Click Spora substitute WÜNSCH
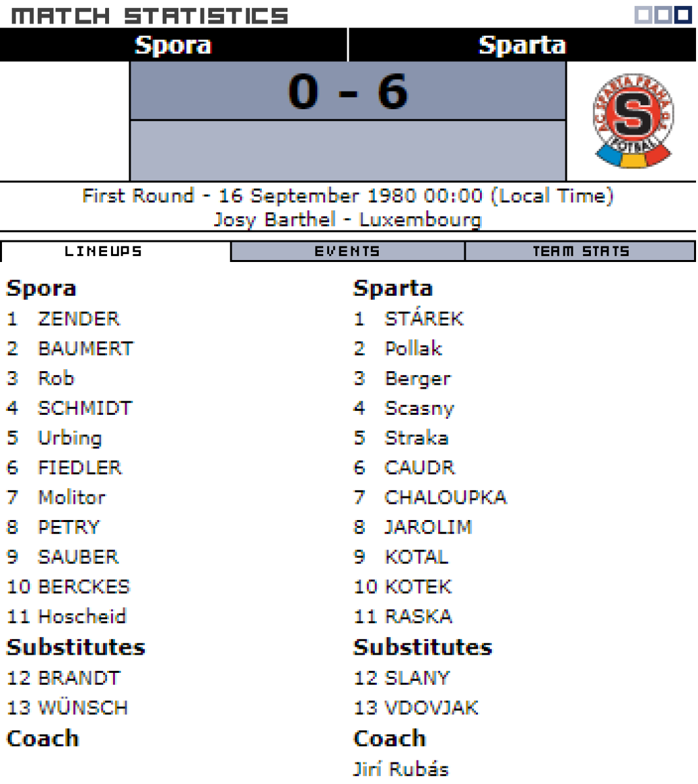The image size is (698, 784). coord(83,708)
